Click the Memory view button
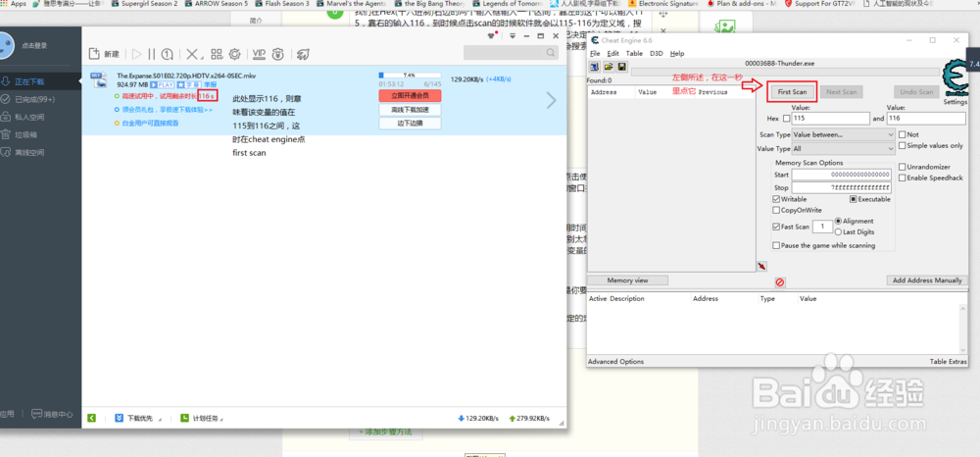Viewport: 980px width, 457px height. pyautogui.click(x=628, y=280)
